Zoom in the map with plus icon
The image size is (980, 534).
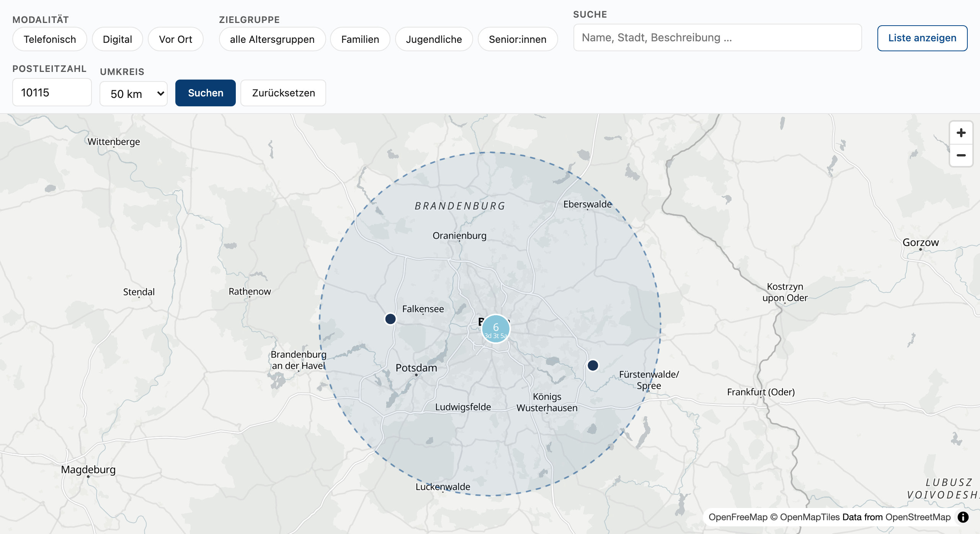(x=961, y=133)
